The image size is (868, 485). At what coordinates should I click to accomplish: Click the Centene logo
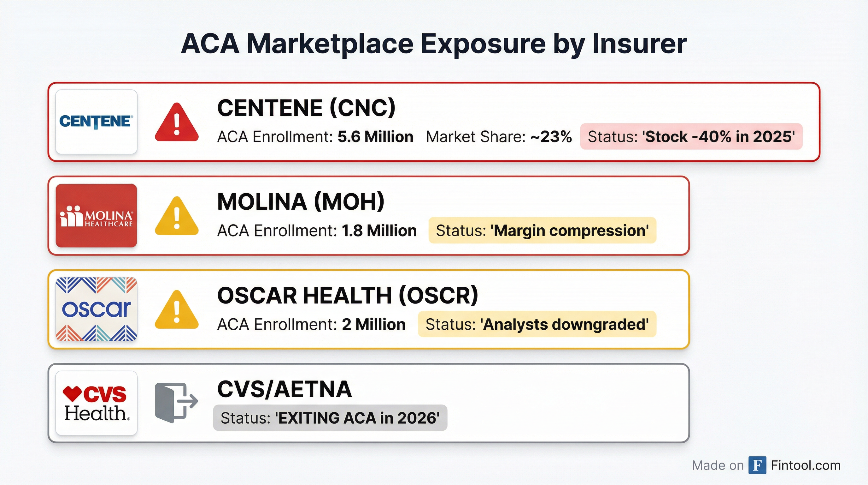pos(96,122)
